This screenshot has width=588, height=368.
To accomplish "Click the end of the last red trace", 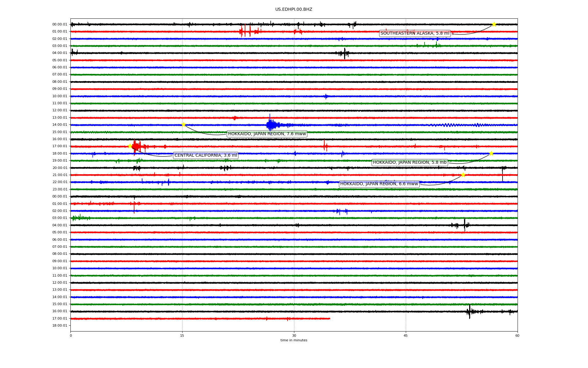I will [x=329, y=319].
